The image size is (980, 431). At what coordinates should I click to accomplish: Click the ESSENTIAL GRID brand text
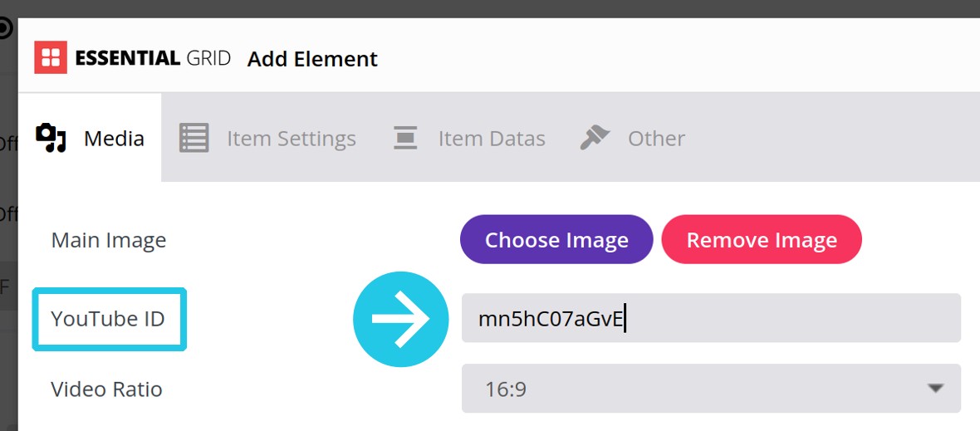point(153,58)
